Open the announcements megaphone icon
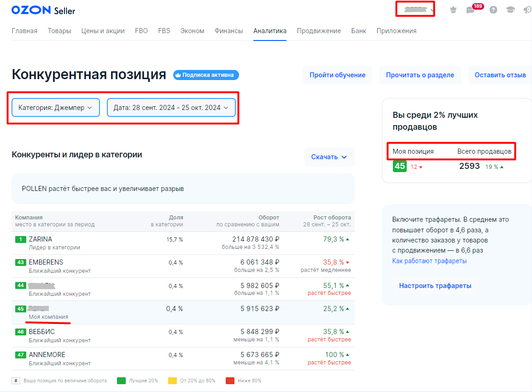 (527, 10)
